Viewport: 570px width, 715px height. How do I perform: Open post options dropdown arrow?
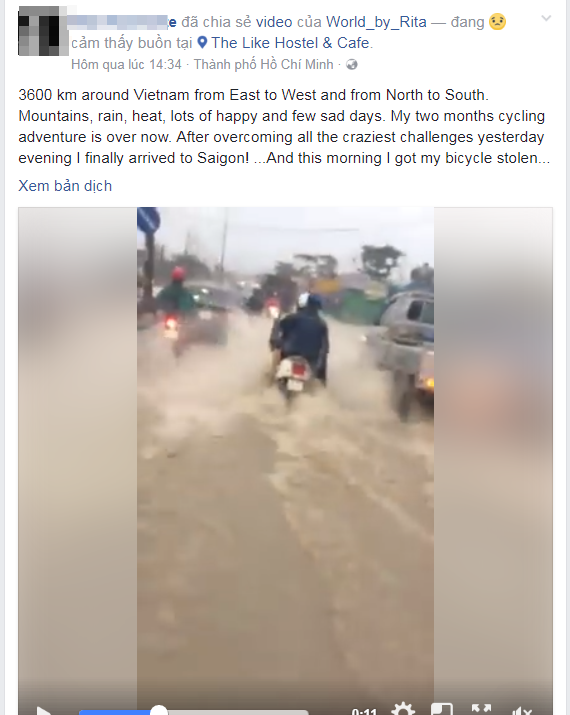pyautogui.click(x=546, y=18)
